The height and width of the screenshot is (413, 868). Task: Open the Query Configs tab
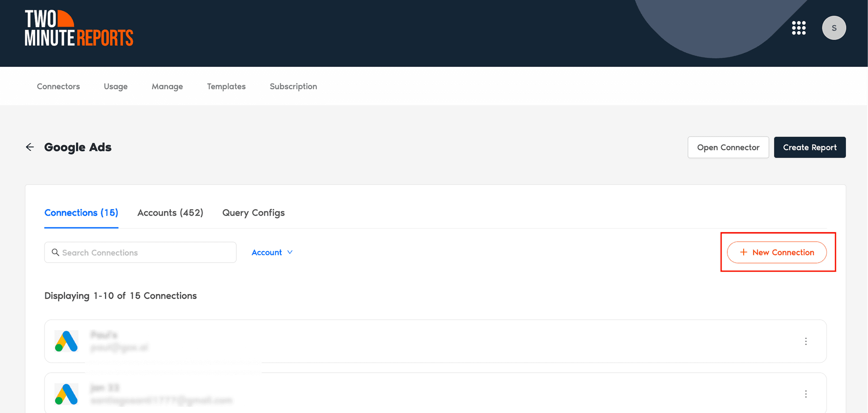tap(253, 212)
